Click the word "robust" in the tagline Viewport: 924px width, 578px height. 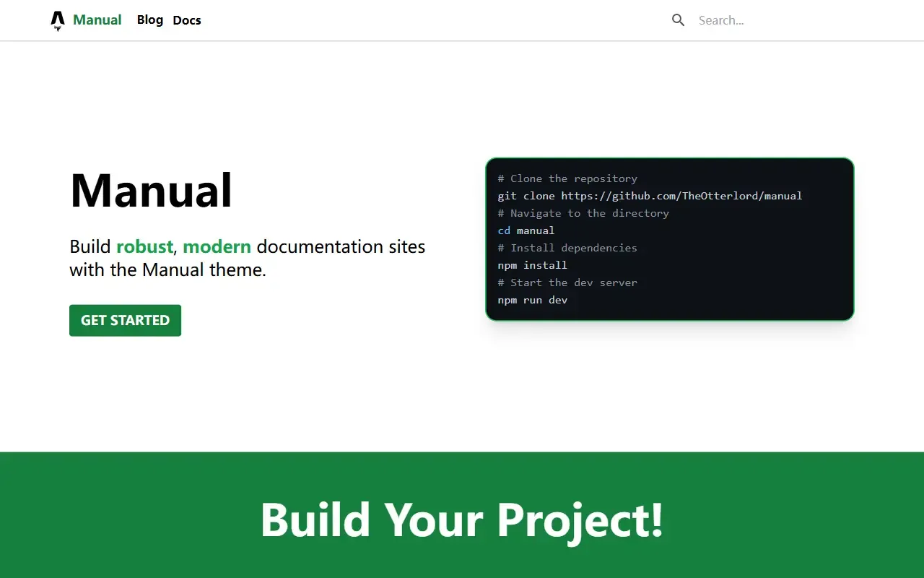click(144, 246)
